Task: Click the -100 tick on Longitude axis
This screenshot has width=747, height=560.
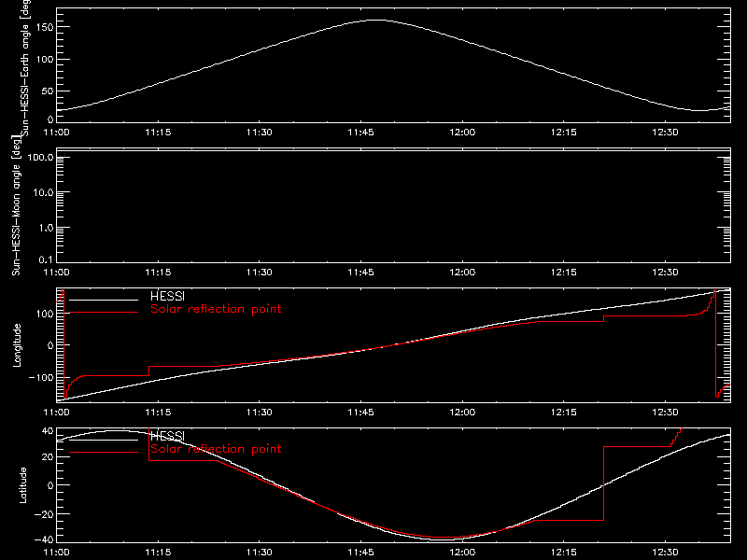Action: coord(41,377)
